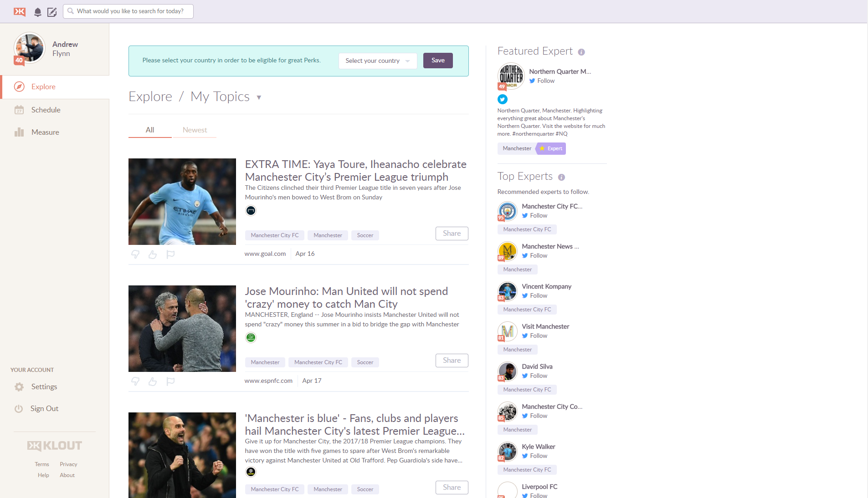The height and width of the screenshot is (498, 868).
Task: Click the Sign Out power icon
Action: point(19,408)
